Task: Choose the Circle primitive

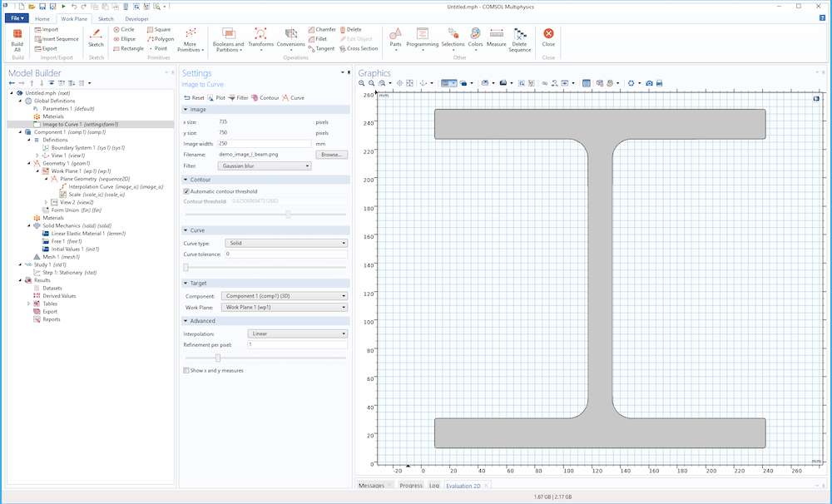Action: 124,30
